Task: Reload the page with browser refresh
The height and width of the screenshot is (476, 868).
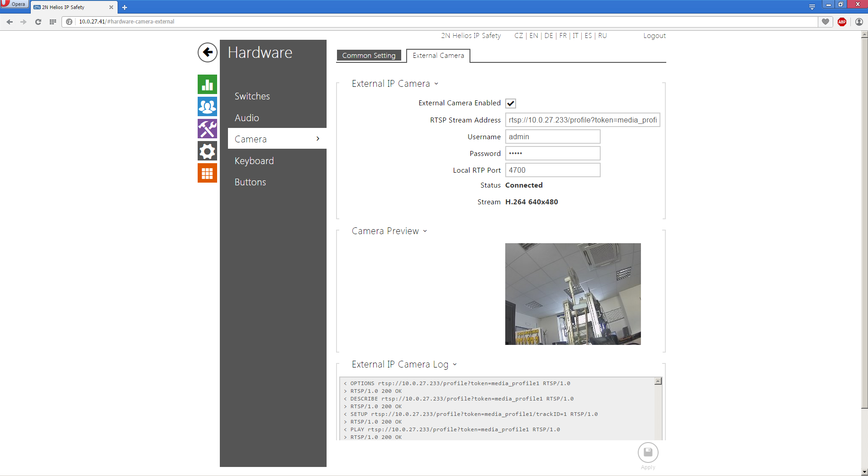Action: [38, 22]
